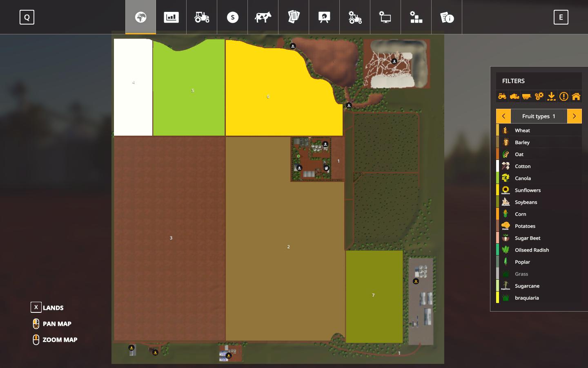Switch to the map overview globe tab
The height and width of the screenshot is (368, 588).
140,17
